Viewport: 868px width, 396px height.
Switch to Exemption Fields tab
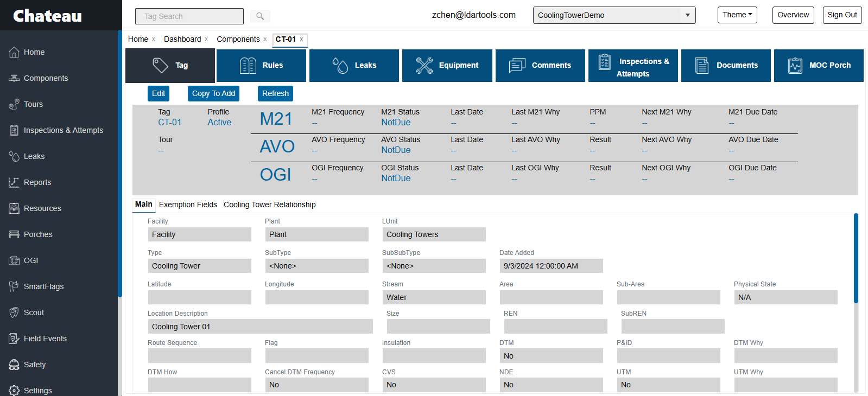point(188,205)
